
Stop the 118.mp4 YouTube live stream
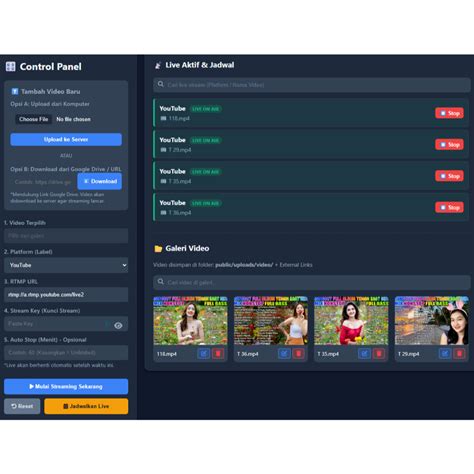(449, 113)
